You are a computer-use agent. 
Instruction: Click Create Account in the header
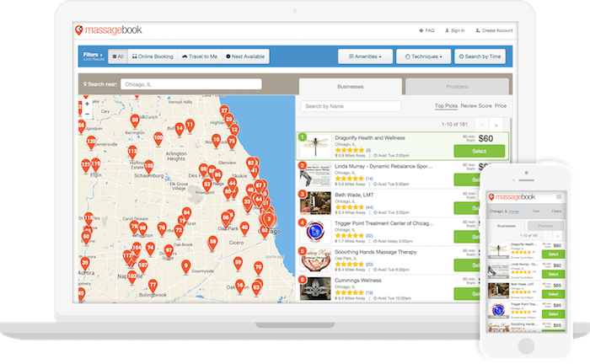(x=494, y=30)
